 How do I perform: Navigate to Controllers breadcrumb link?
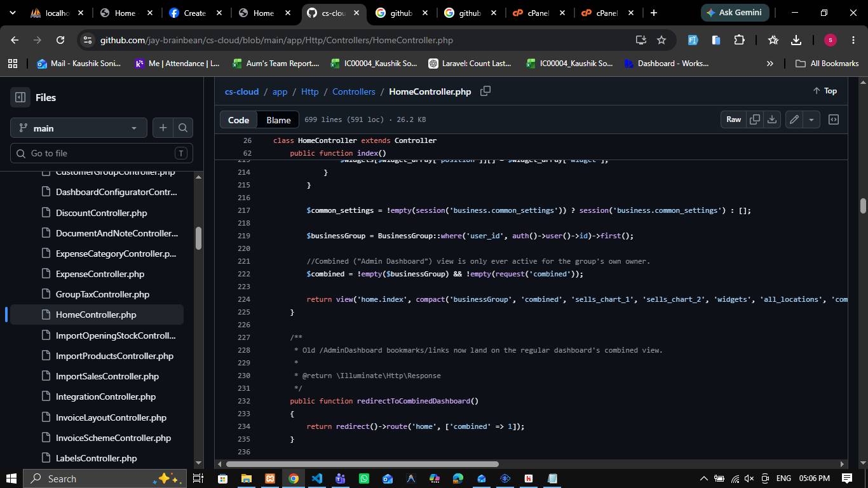pyautogui.click(x=353, y=91)
